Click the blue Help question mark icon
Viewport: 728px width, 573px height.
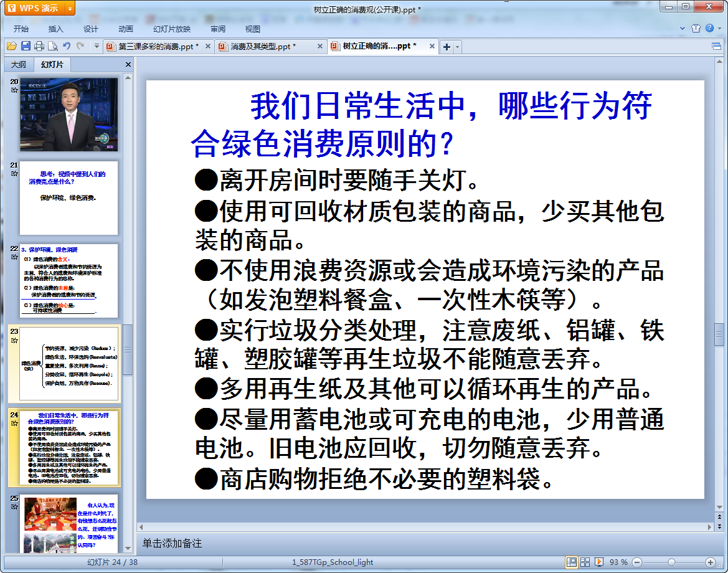(x=709, y=28)
